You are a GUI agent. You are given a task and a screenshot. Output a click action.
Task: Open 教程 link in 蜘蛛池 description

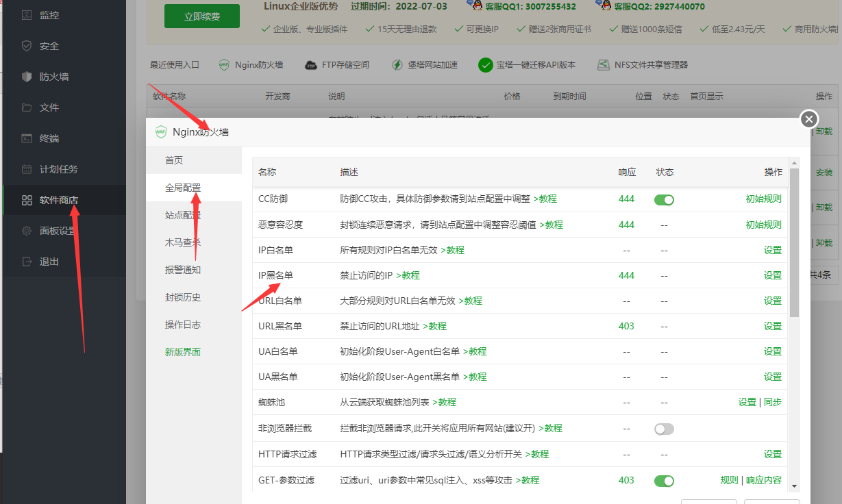point(444,402)
